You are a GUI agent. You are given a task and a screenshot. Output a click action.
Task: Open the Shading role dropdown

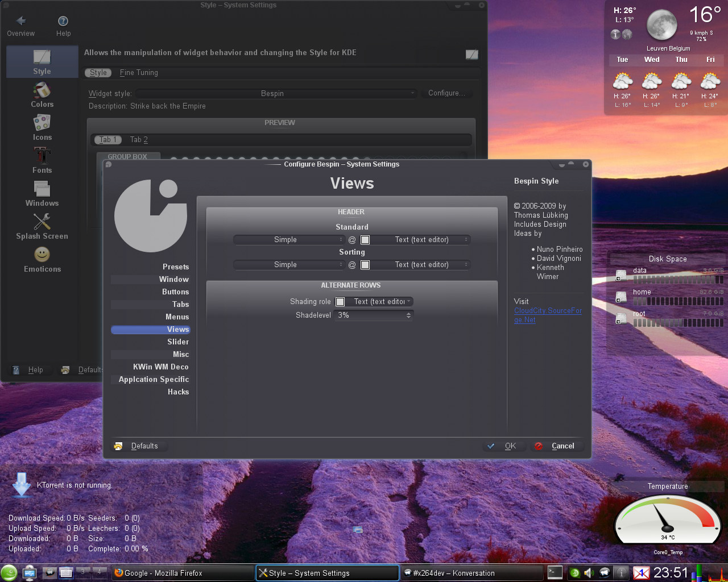click(374, 302)
